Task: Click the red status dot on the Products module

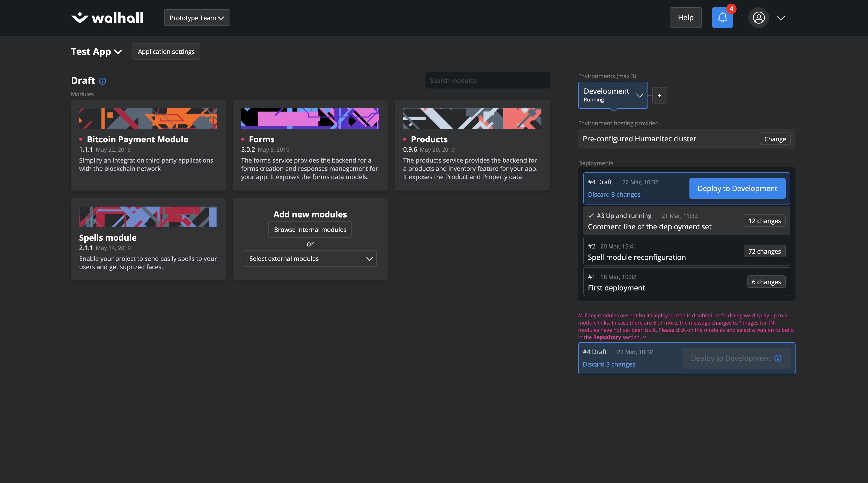Action: coord(405,139)
